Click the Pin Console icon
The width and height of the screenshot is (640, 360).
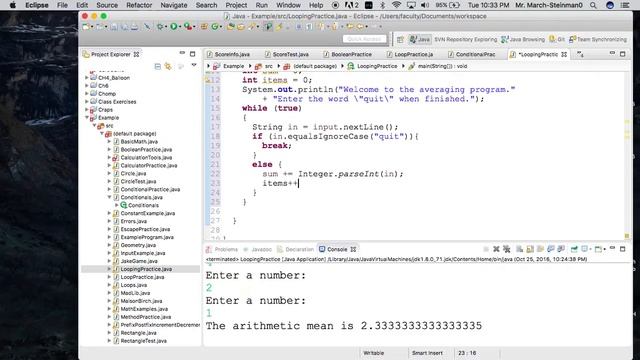click(574, 249)
